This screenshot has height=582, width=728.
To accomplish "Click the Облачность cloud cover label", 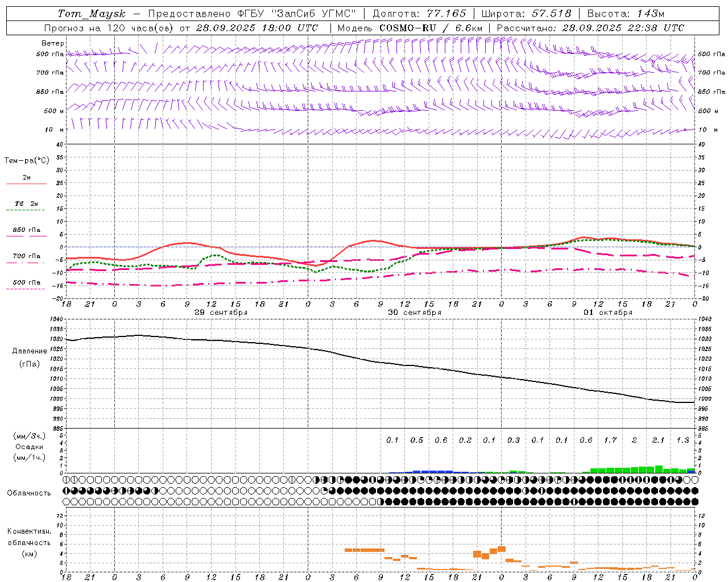I will 29,493.
